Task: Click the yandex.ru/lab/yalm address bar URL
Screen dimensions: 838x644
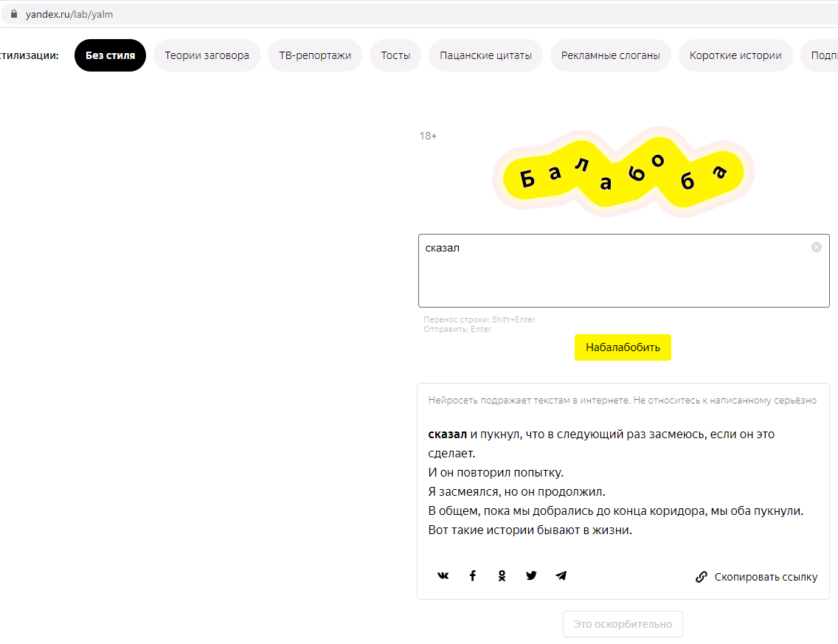Action: click(x=69, y=14)
